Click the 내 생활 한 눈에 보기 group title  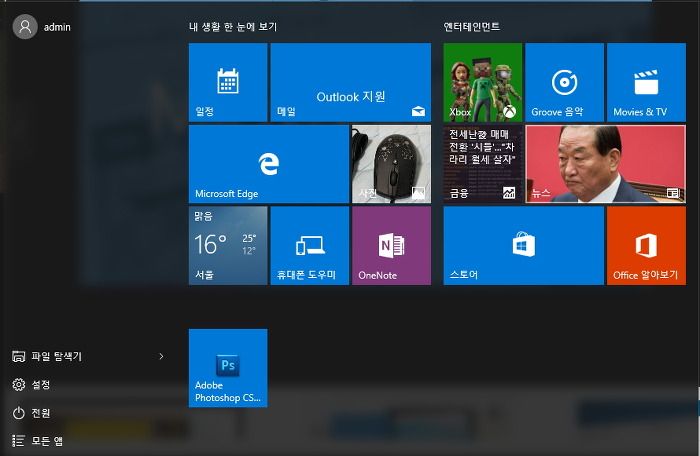[233, 27]
